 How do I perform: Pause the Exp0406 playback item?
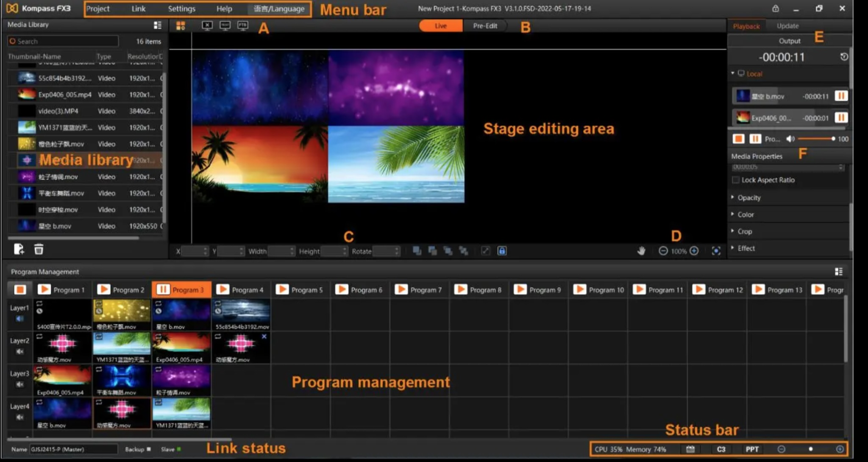coord(841,117)
